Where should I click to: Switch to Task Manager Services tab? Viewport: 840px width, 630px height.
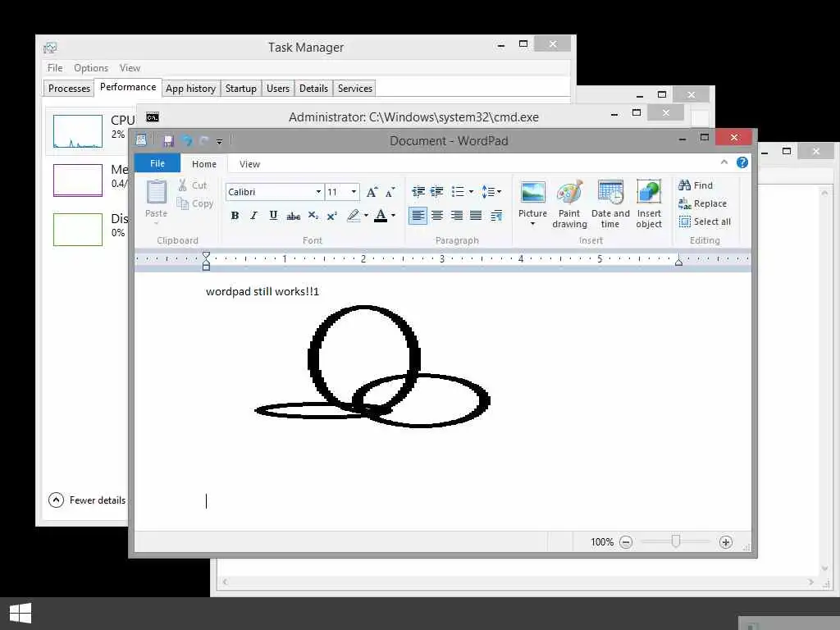(x=354, y=89)
